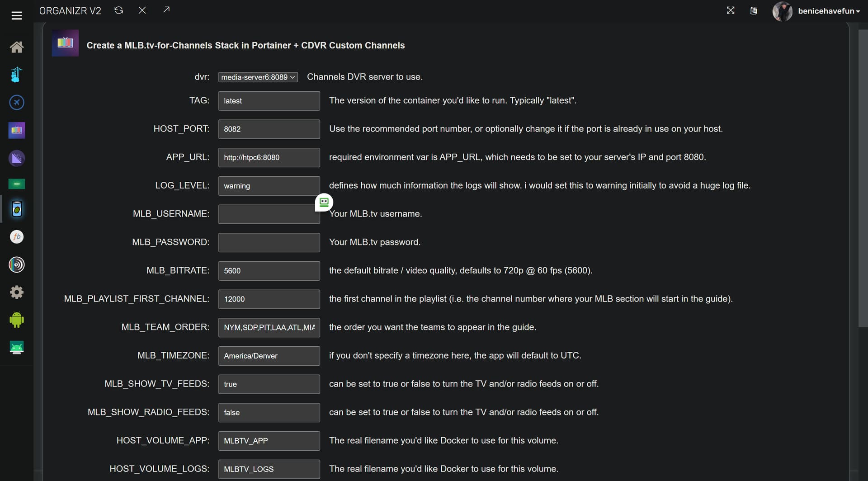Click the MLB_USERNAME input field
Image resolution: width=868 pixels, height=481 pixels.
pyautogui.click(x=269, y=214)
